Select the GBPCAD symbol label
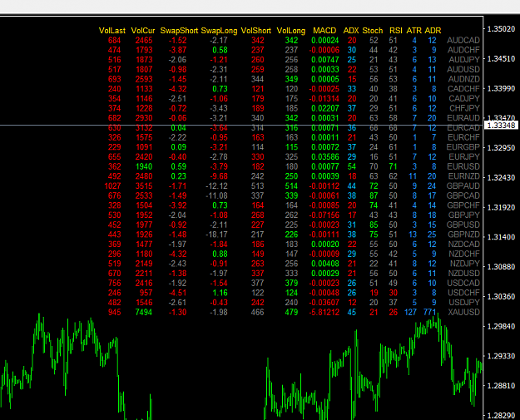Viewport: 520px width, 420px height. click(x=463, y=195)
